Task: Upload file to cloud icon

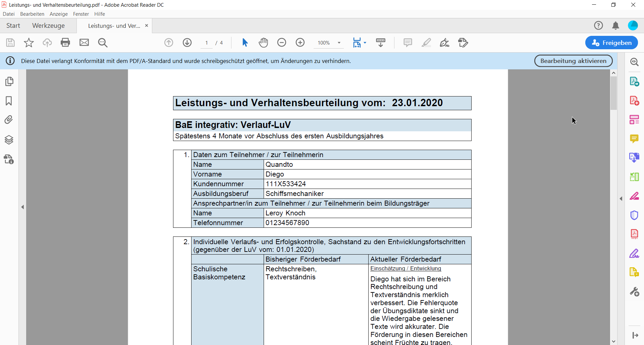Action: 47,43
